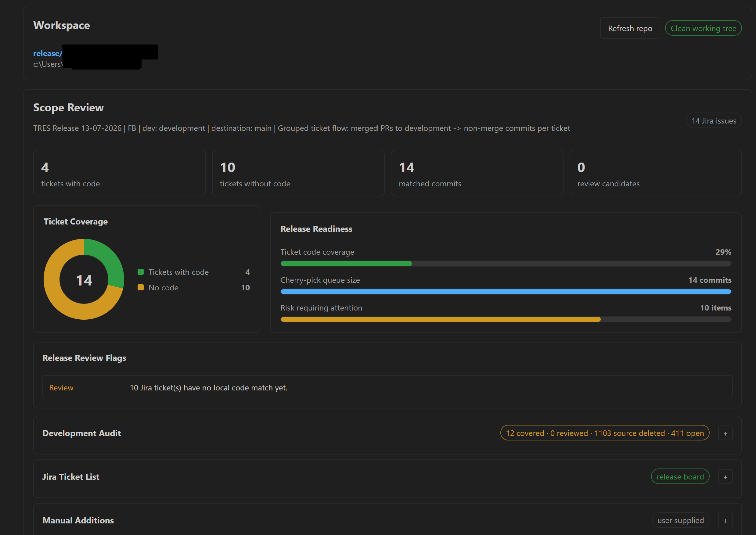Expand the Development Audit section

tap(725, 433)
